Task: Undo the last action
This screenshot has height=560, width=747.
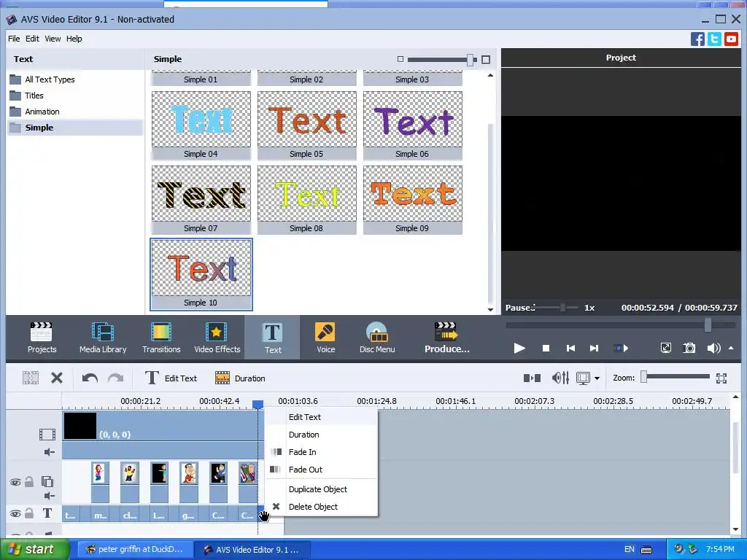Action: pos(90,378)
